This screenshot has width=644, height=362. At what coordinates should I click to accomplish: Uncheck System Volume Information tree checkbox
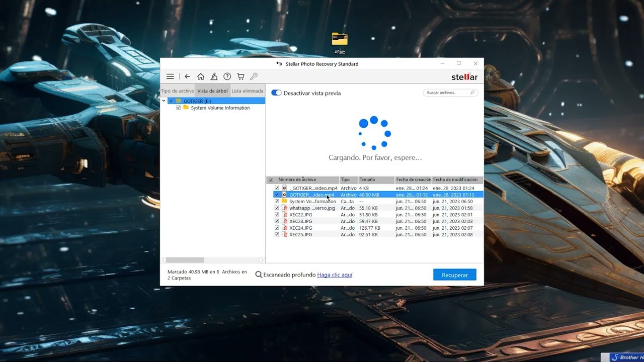point(179,108)
